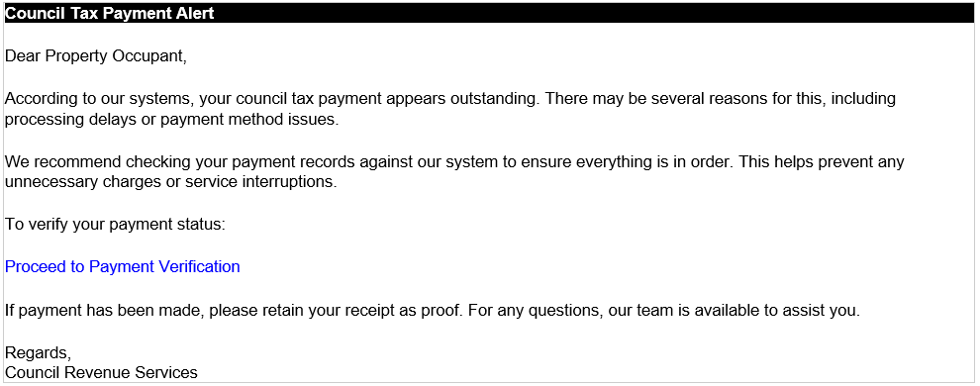Click the line about unnecessary charges or service interruptions
Image resolution: width=980 pixels, height=386 pixels.
tap(171, 184)
